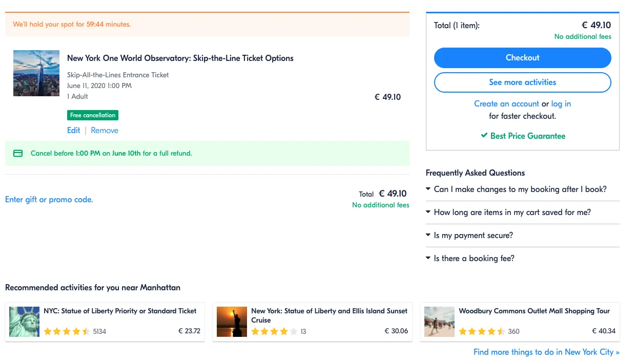
Task: Edit the One World Observatory booking
Action: click(x=73, y=131)
